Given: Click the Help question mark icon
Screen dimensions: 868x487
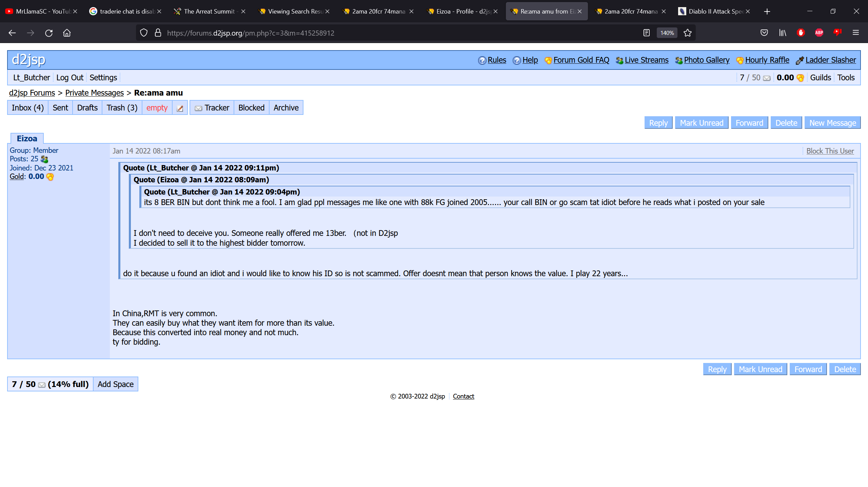Looking at the screenshot, I should pyautogui.click(x=517, y=60).
